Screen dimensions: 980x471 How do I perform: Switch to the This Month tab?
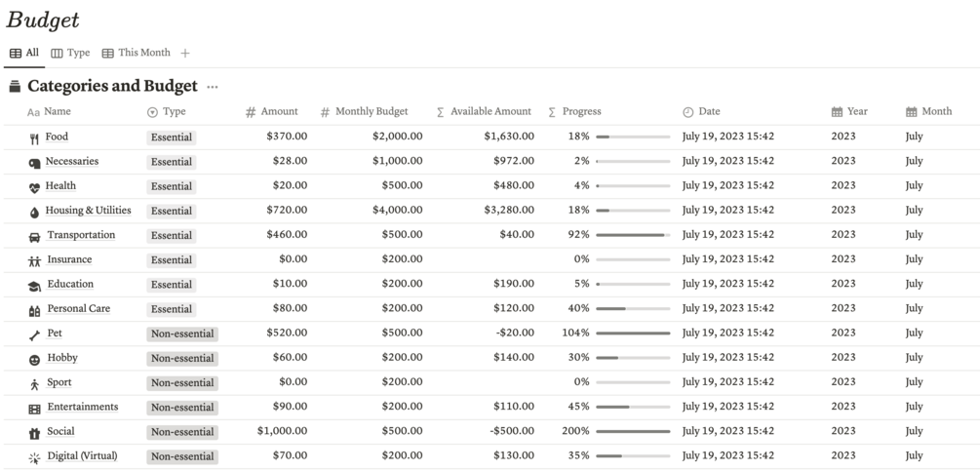136,53
